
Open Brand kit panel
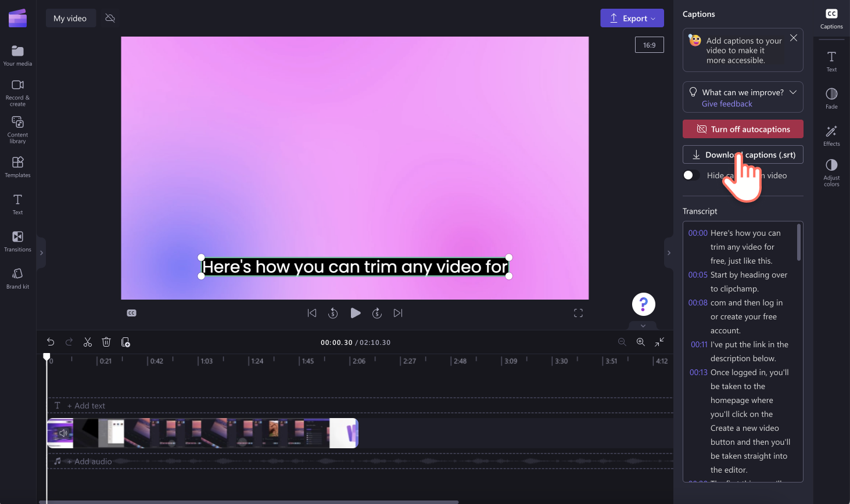17,279
